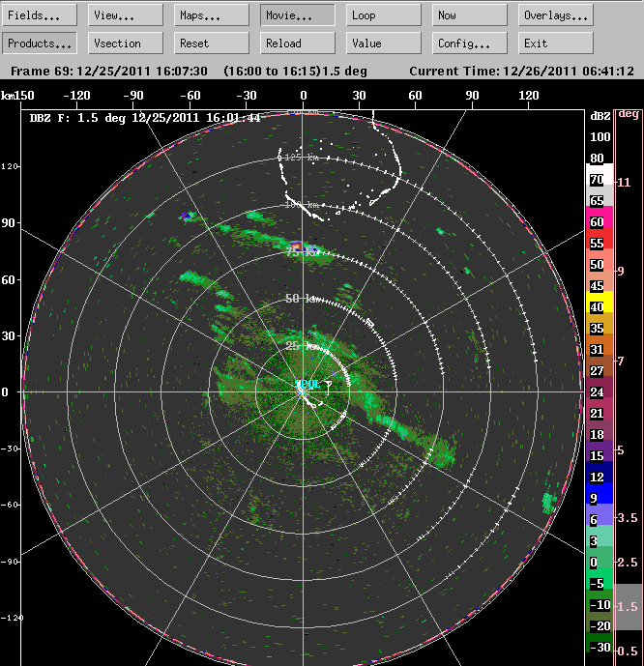Click the SPOL radar site label
The width and height of the screenshot is (644, 666).
(x=308, y=384)
